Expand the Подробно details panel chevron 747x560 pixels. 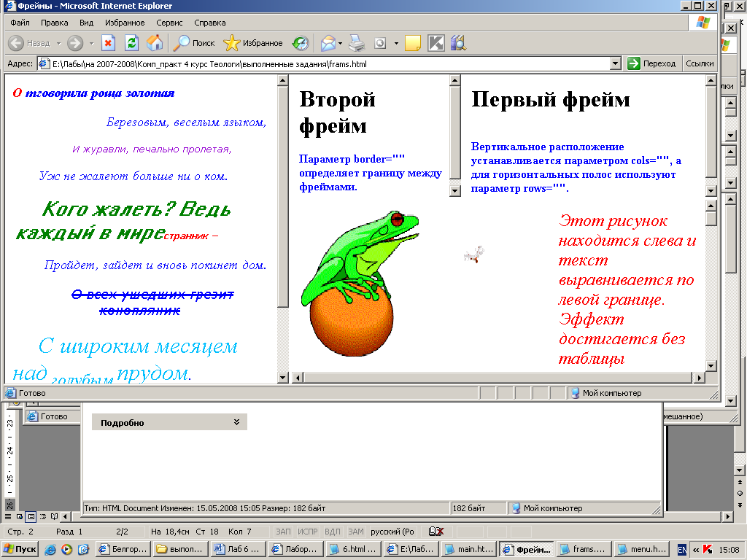pyautogui.click(x=237, y=422)
